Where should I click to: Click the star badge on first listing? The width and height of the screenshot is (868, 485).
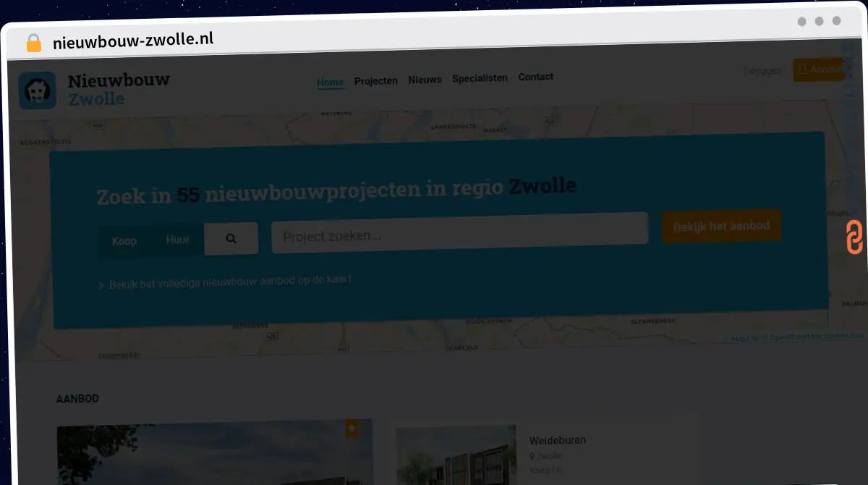(x=352, y=429)
